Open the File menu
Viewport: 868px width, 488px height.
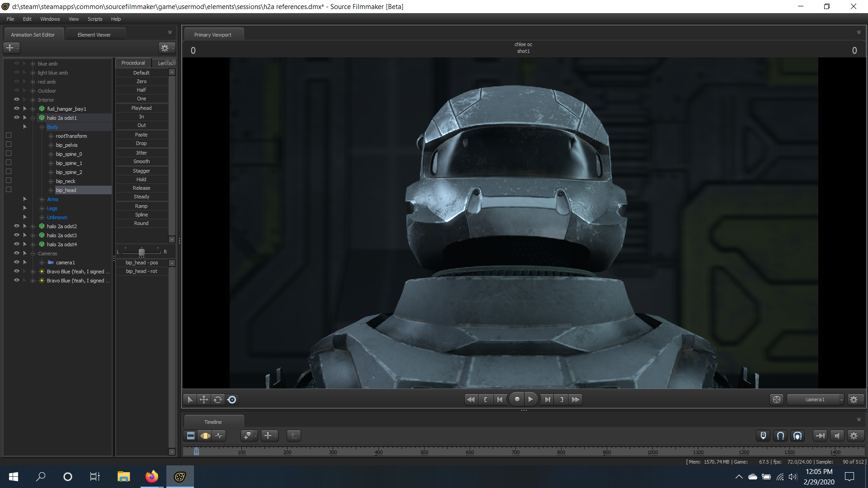point(10,19)
